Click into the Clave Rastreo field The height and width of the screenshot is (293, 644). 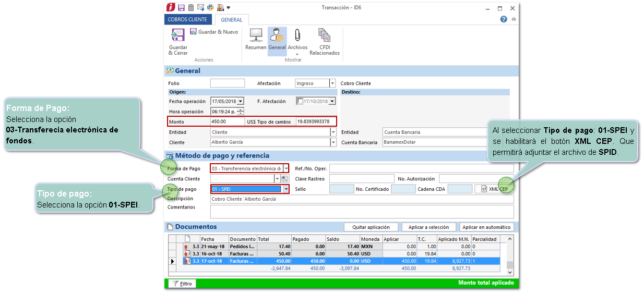(x=361, y=179)
